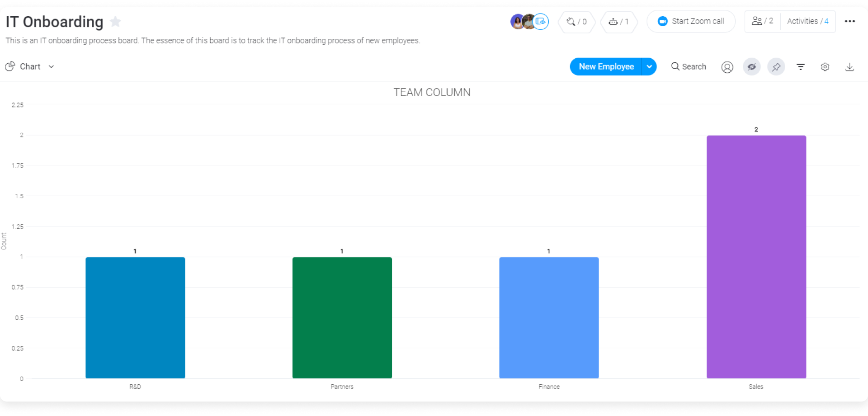Star the IT Onboarding board as favorite

[116, 22]
